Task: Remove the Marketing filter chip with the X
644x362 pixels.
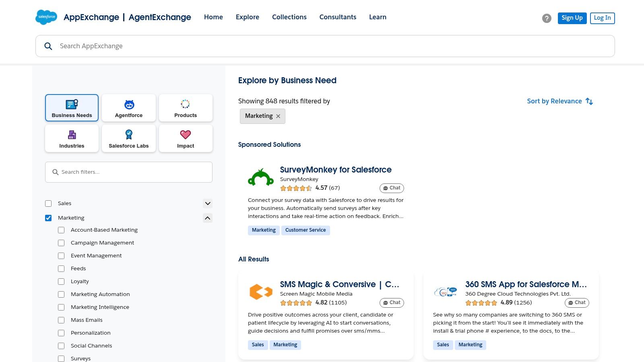Action: [x=278, y=116]
